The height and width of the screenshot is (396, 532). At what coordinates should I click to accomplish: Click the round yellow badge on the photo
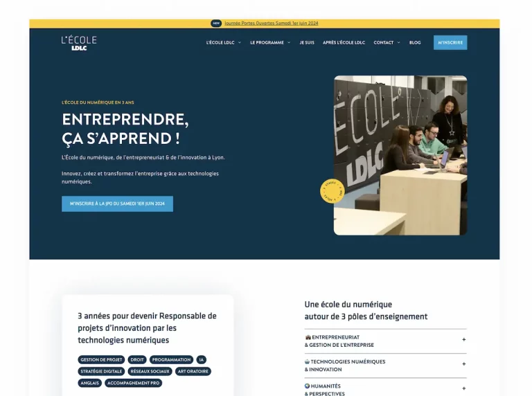pyautogui.click(x=332, y=191)
